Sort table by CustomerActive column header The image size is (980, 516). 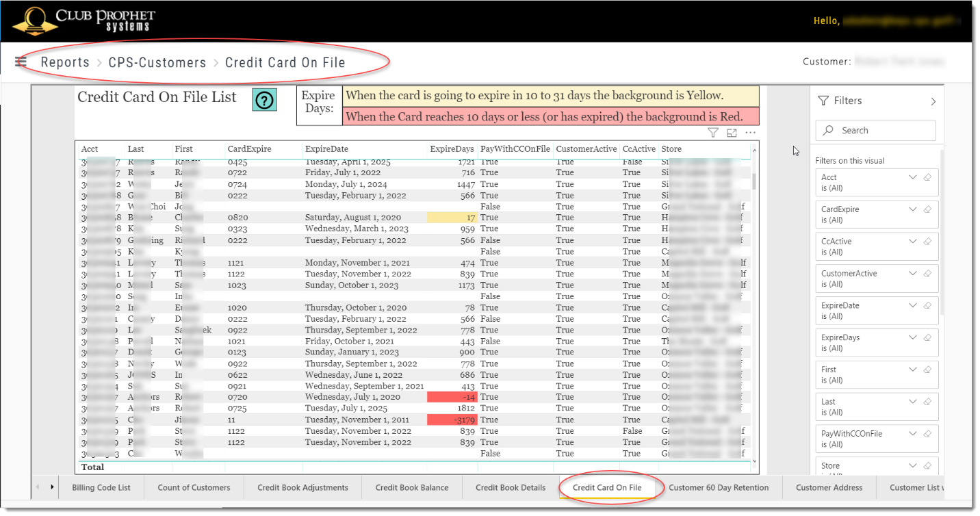585,149
